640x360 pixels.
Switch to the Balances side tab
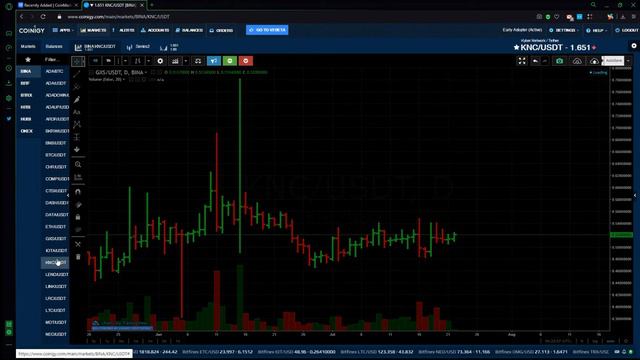54,47
